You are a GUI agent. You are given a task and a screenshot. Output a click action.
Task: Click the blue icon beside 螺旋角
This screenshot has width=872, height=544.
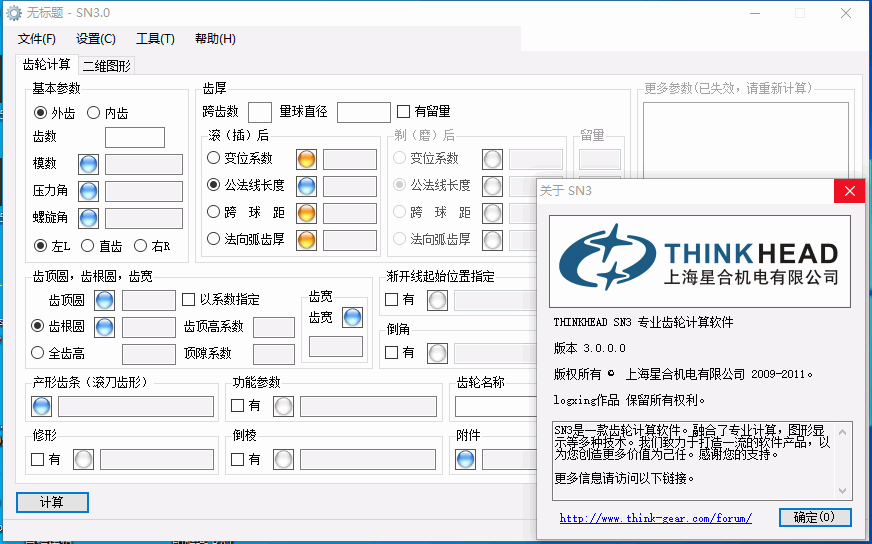point(88,218)
